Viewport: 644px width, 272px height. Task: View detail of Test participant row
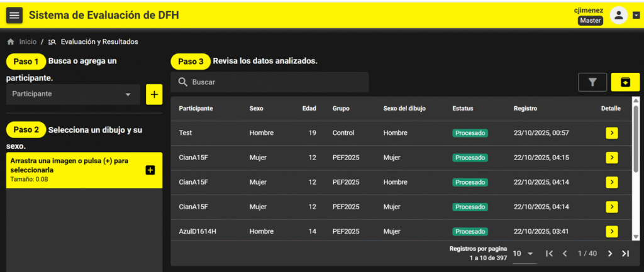click(x=611, y=133)
